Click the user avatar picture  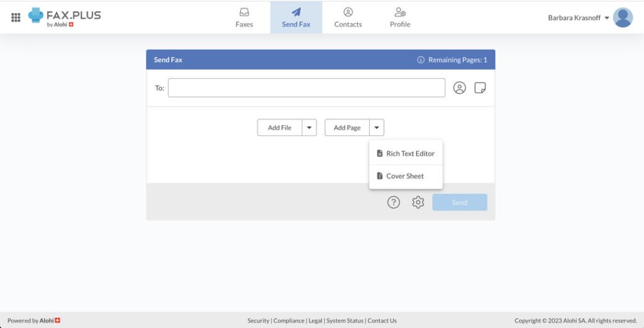click(x=623, y=18)
